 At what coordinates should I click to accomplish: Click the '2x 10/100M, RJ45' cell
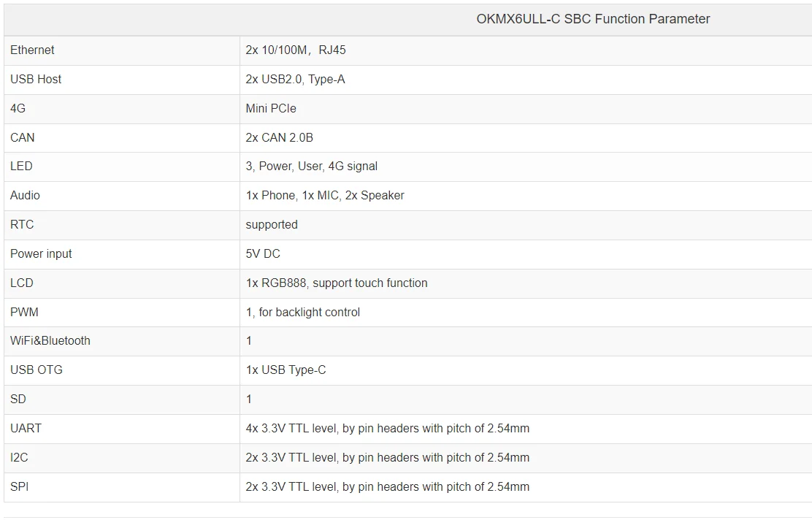pyautogui.click(x=296, y=50)
